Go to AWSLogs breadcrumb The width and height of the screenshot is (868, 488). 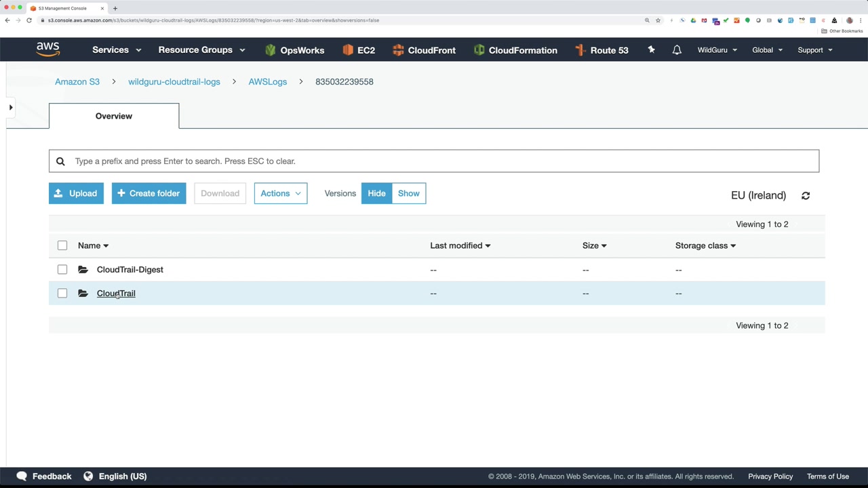[268, 81]
